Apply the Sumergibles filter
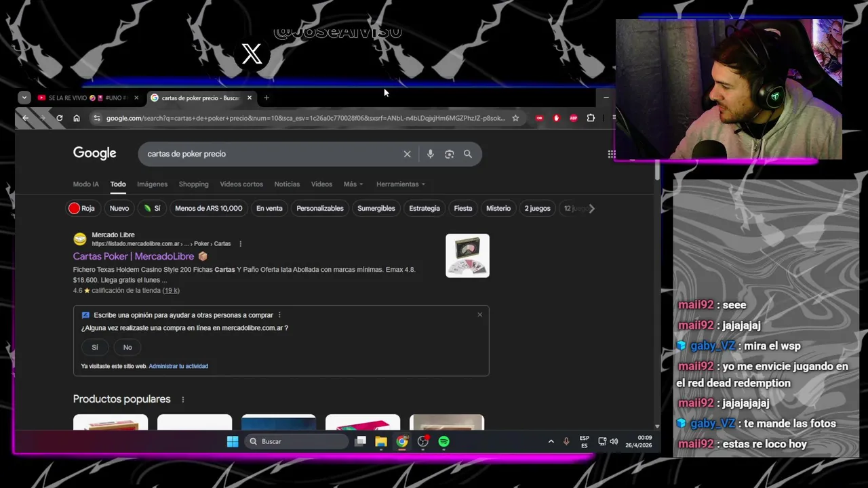 pyautogui.click(x=376, y=208)
